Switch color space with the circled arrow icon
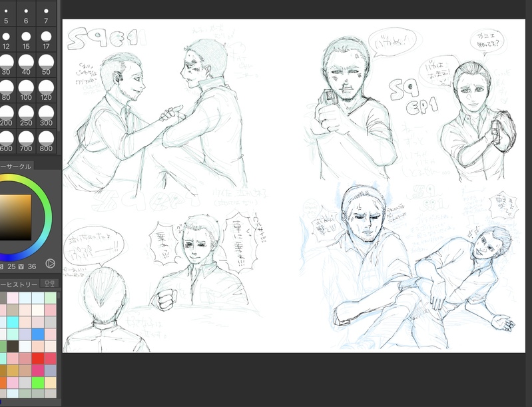The width and height of the screenshot is (532, 407). click(50, 263)
